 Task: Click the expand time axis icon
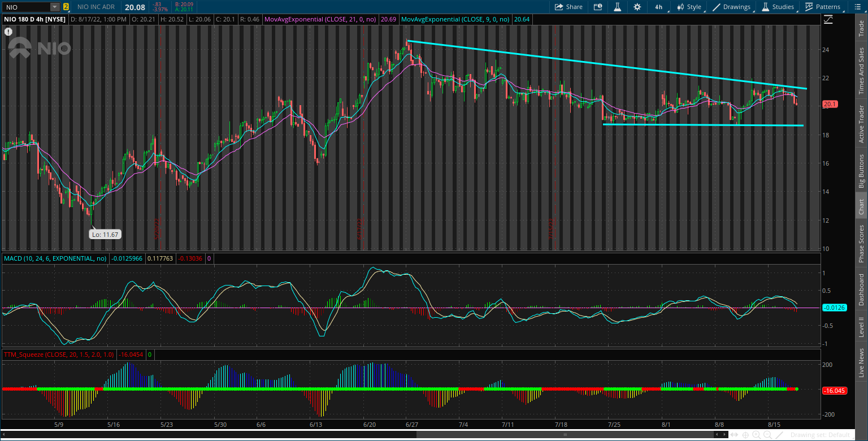pos(735,435)
